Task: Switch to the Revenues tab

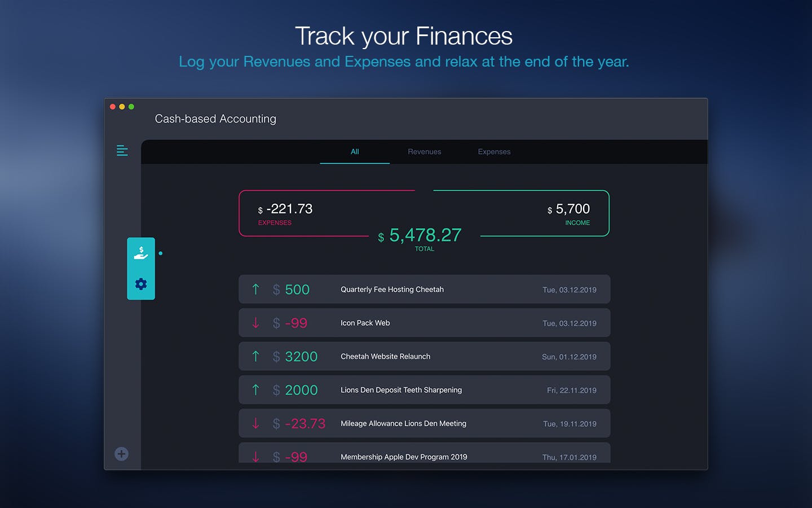Action: [x=425, y=152]
